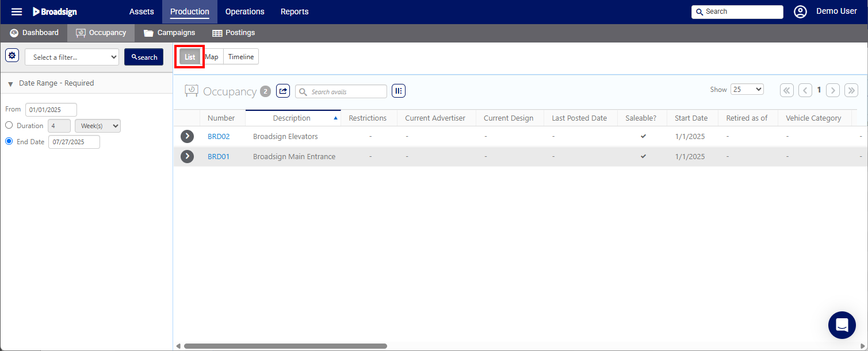This screenshot has height=351, width=868.
Task: Click the scroll right arrow
Action: (863, 346)
